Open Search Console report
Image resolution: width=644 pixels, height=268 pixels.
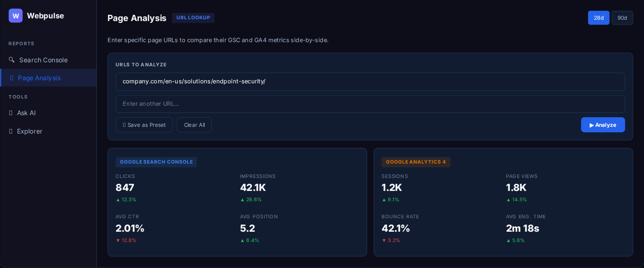(48, 60)
